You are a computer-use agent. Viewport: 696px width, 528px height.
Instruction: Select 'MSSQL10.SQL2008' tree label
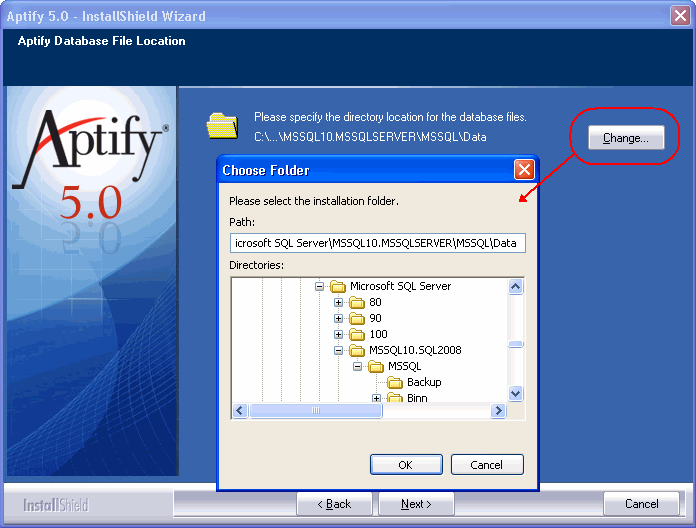pyautogui.click(x=415, y=350)
